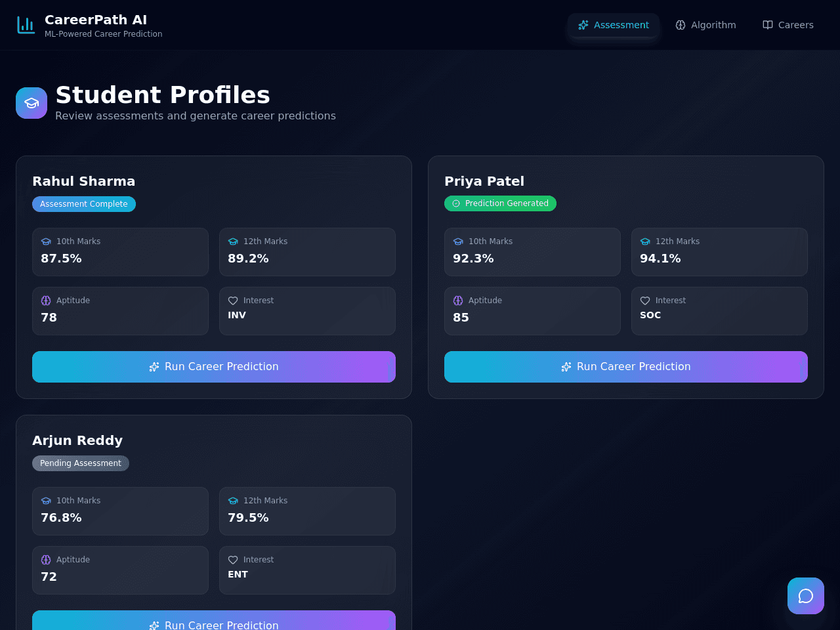The width and height of the screenshot is (840, 630).
Task: Click Priya Patel's 10th Marks cap icon
Action: 458,241
